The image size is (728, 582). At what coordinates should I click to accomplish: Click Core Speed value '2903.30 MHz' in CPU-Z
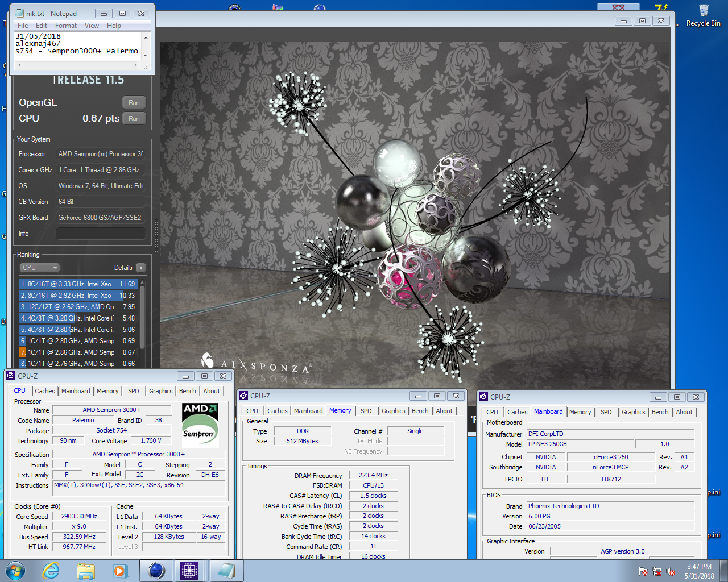[80, 517]
